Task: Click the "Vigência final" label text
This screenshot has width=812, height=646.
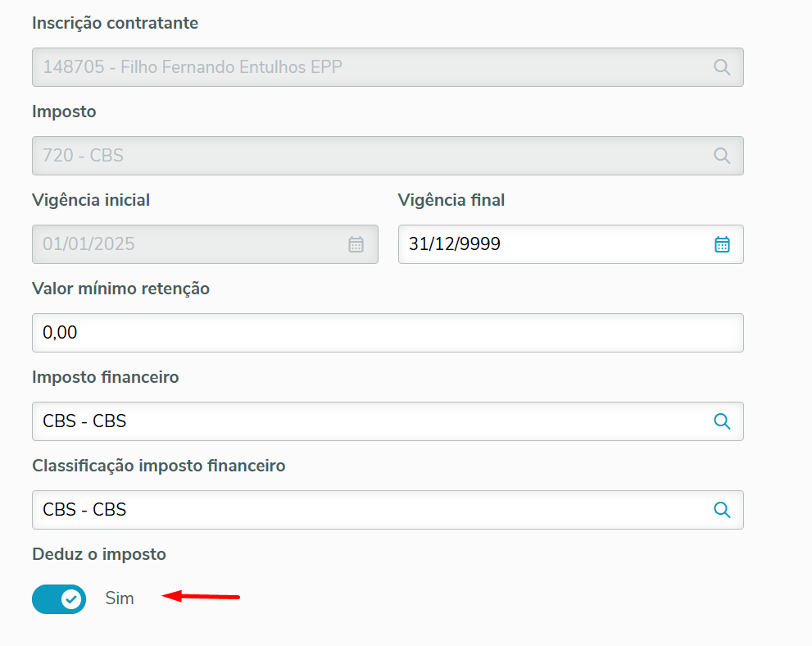Action: point(451,201)
